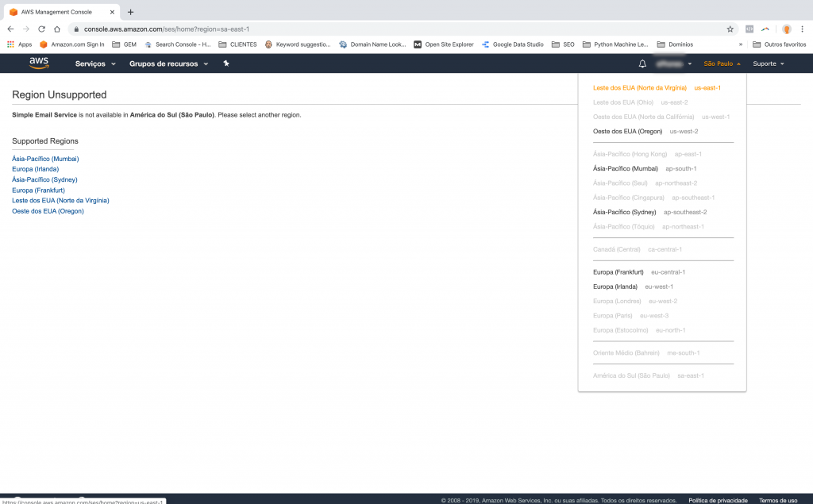Open Apps bookmark grid icon

pyautogui.click(x=19, y=44)
